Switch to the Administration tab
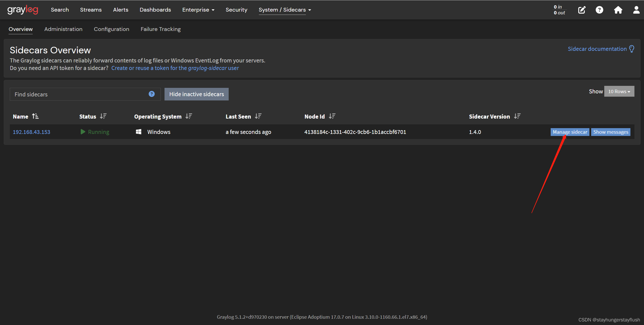This screenshot has width=644, height=325. coord(63,29)
